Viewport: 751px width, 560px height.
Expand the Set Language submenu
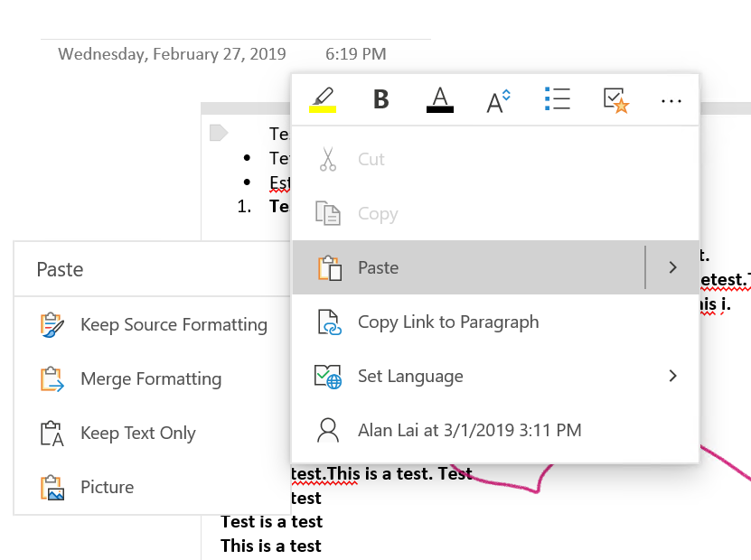[x=672, y=376]
